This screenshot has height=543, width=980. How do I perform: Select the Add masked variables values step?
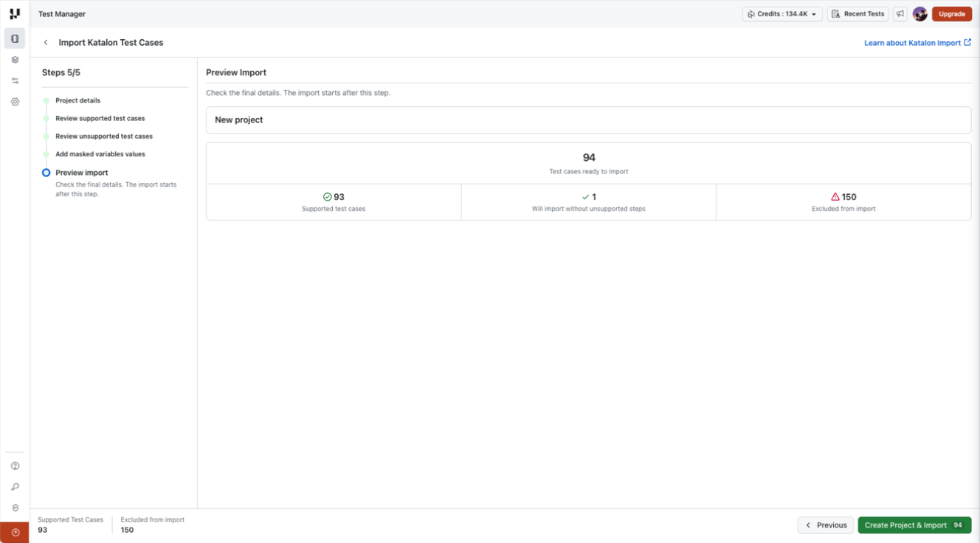pyautogui.click(x=100, y=154)
